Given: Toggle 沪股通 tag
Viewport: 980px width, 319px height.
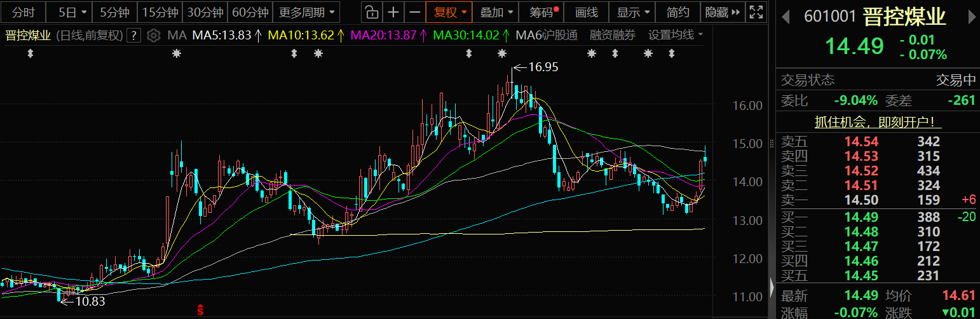Looking at the screenshot, I should tap(560, 36).
